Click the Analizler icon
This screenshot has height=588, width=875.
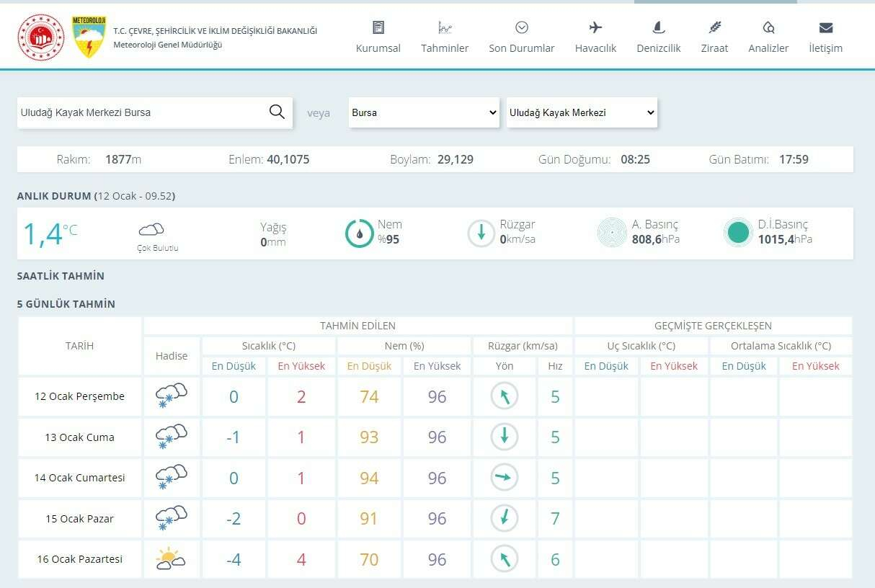pyautogui.click(x=768, y=28)
